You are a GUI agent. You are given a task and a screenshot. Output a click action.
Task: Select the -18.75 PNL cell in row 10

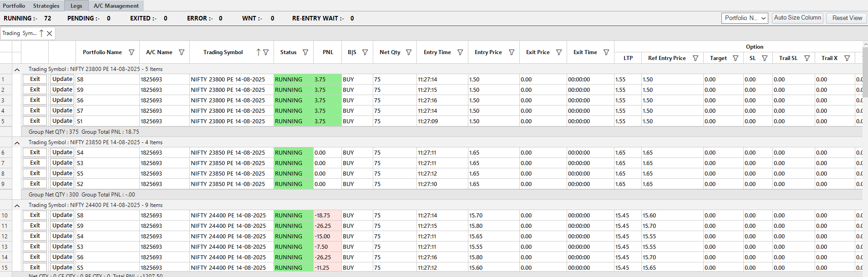coord(327,216)
